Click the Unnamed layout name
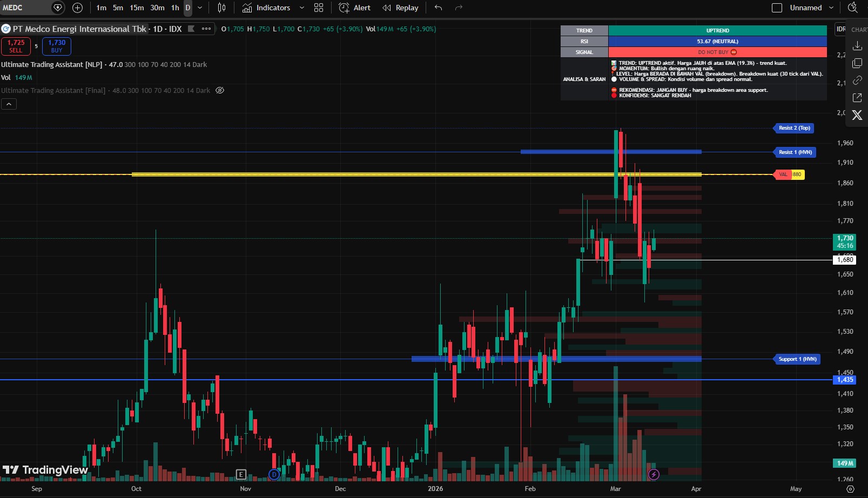 click(805, 8)
